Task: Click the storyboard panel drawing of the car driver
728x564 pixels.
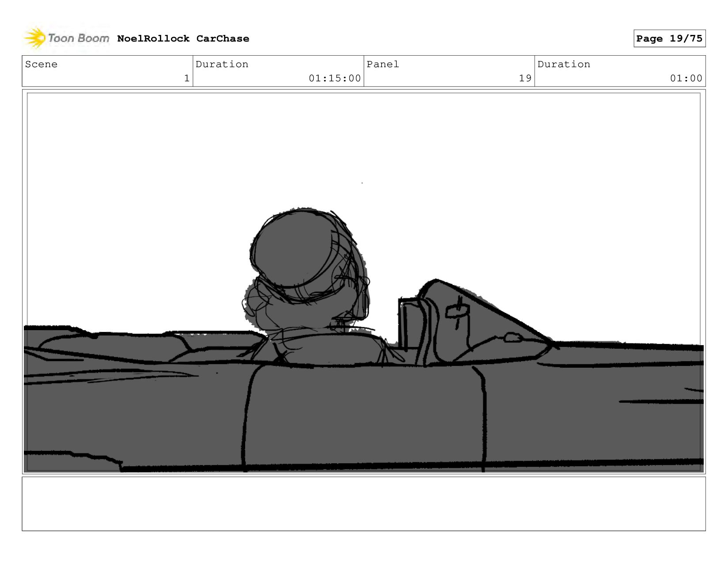Action: point(364,282)
